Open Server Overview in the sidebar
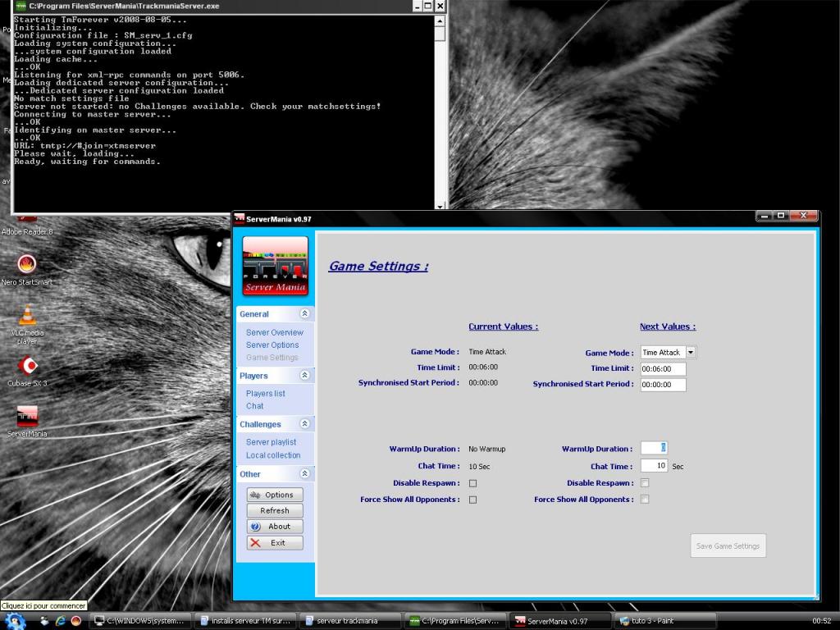Viewport: 840px width, 630px height. pyautogui.click(x=274, y=333)
